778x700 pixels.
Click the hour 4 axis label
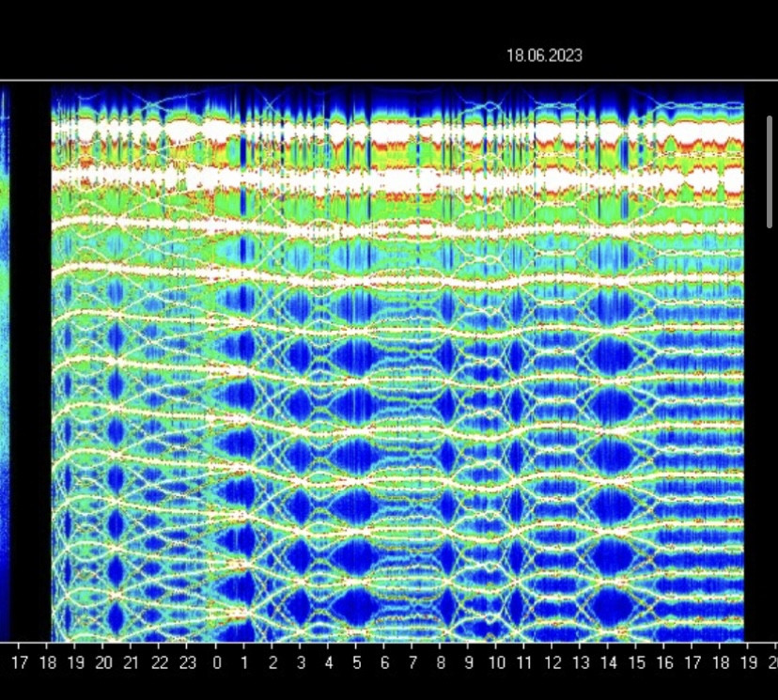(x=328, y=663)
